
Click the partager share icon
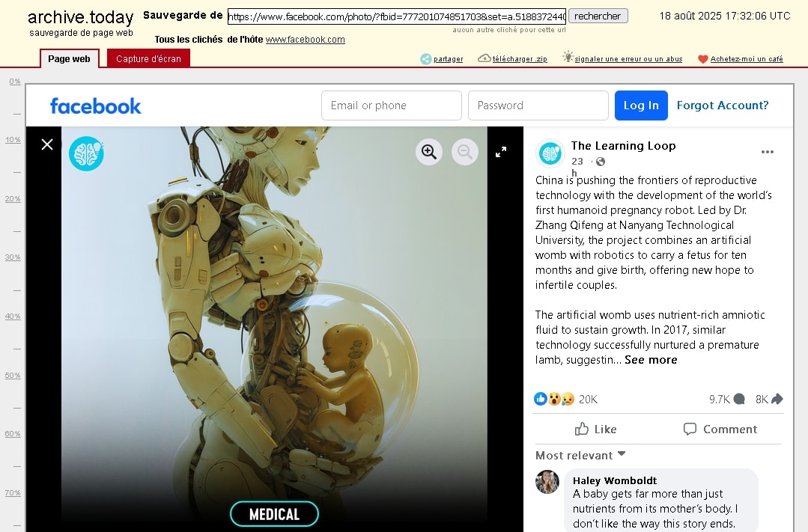426,58
